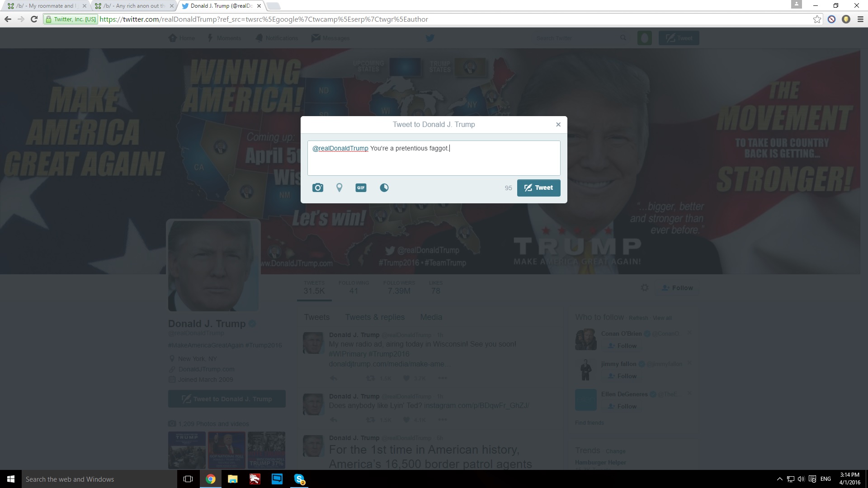Viewport: 868px width, 488px height.
Task: Follow Donald J. Trump's profile
Action: click(677, 288)
